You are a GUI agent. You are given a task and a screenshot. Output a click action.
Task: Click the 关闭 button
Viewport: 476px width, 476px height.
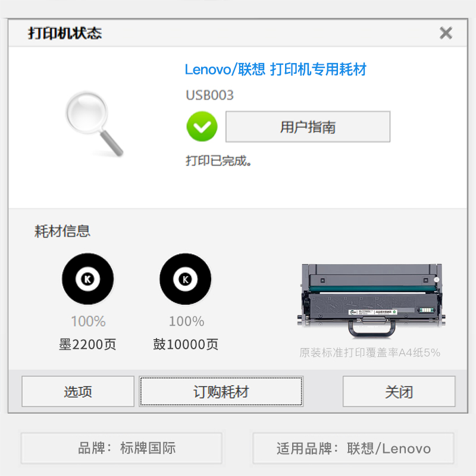pyautogui.click(x=399, y=392)
